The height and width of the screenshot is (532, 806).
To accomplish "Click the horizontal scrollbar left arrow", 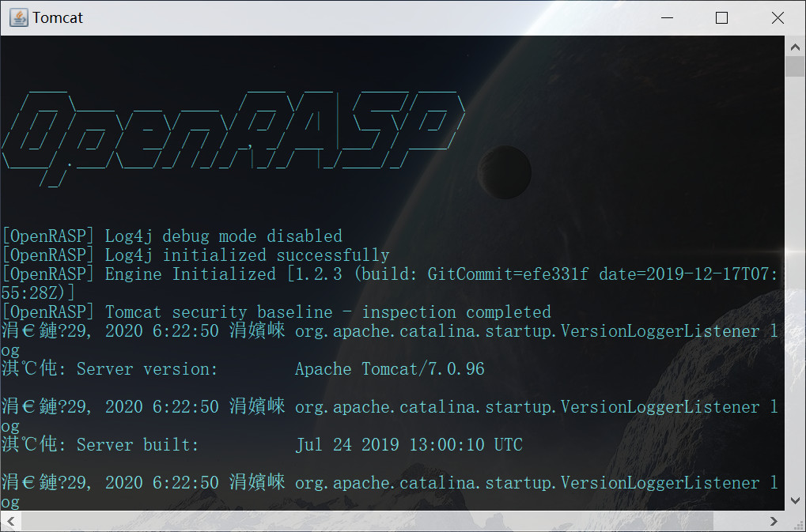I will tap(11, 521).
